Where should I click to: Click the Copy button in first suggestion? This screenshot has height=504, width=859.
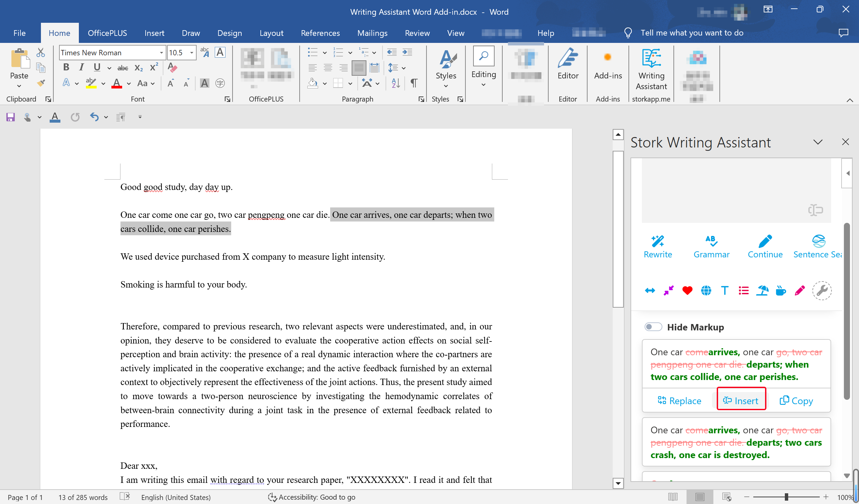point(796,401)
